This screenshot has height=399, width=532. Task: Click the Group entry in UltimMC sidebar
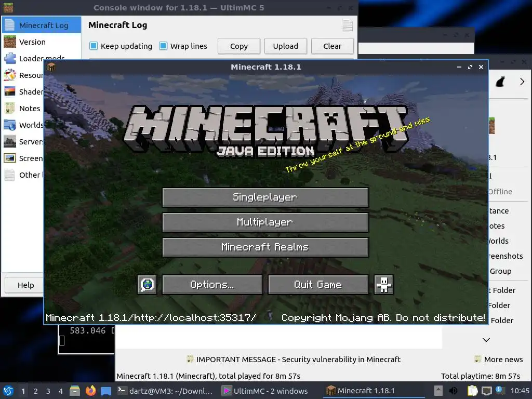(500, 271)
